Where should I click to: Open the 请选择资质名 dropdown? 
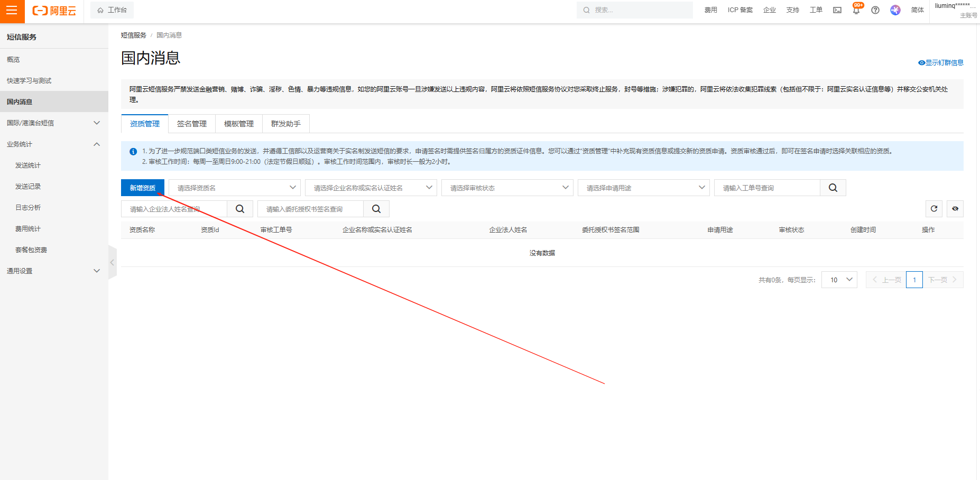pyautogui.click(x=234, y=188)
